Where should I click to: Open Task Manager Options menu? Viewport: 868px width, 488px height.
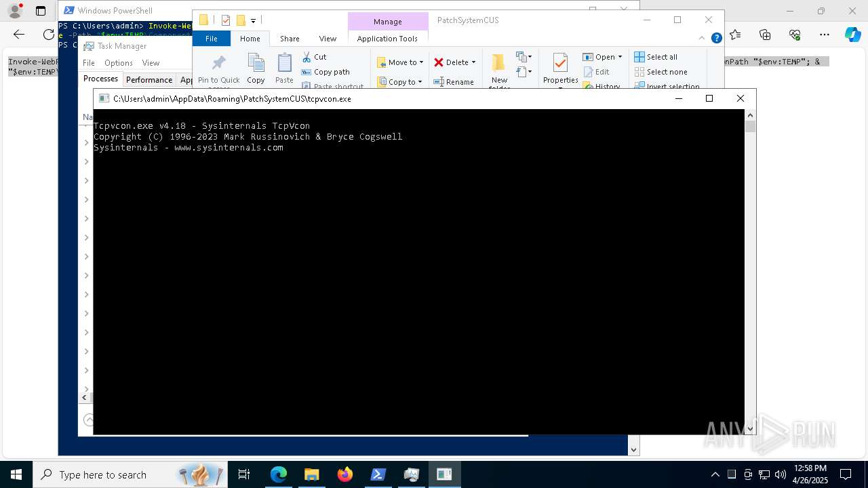point(119,62)
